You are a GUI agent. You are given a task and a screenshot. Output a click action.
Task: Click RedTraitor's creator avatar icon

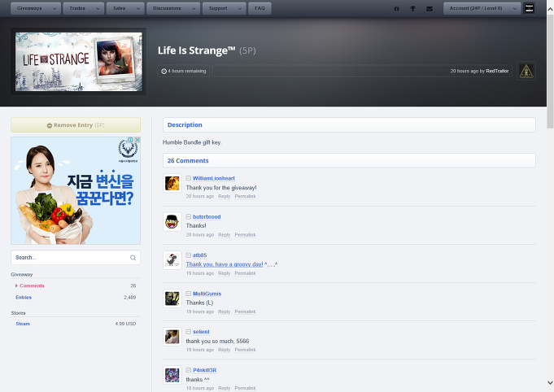click(x=526, y=71)
